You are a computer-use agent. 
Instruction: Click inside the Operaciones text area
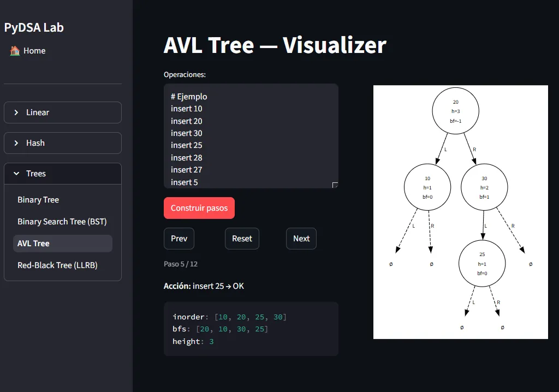(x=251, y=135)
